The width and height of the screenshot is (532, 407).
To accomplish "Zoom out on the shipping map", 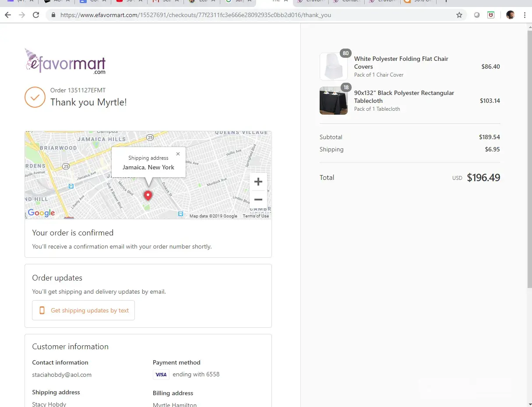I will pos(258,200).
